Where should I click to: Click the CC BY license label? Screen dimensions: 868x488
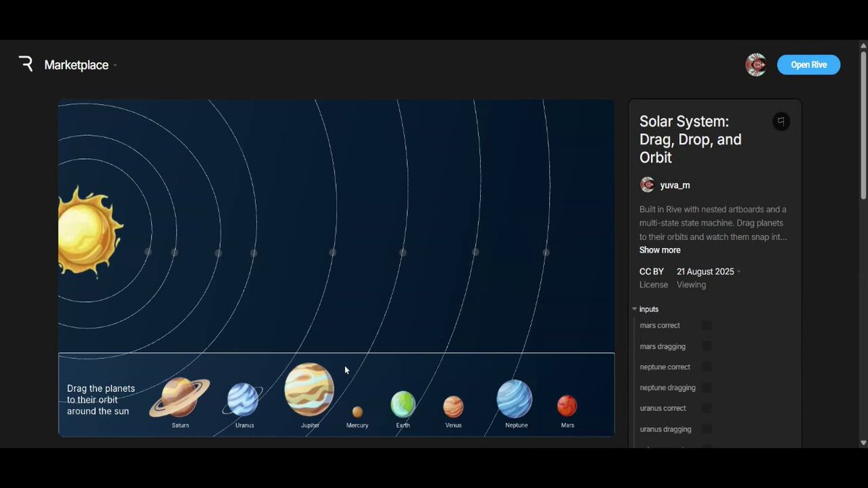tap(652, 272)
